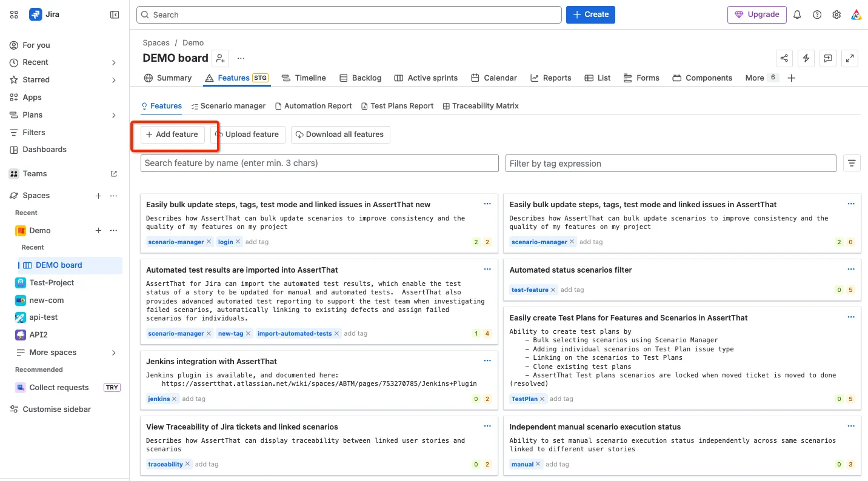Enter full screen with the expand icon
Viewport: 868px width, 481px height.
[x=850, y=58]
